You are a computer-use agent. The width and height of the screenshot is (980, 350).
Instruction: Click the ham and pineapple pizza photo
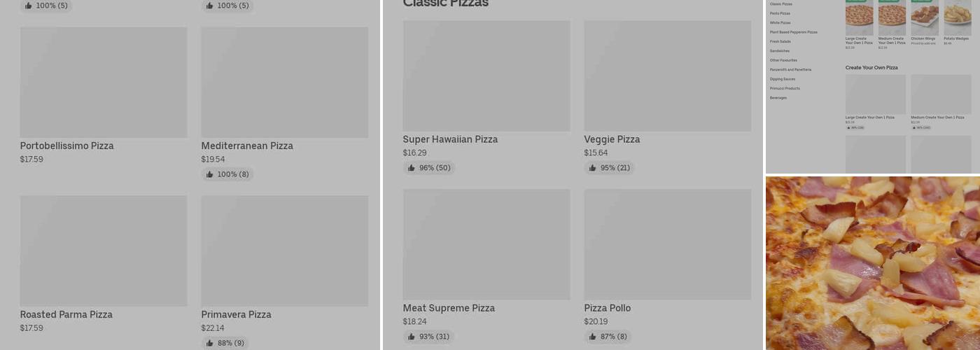coord(872,263)
